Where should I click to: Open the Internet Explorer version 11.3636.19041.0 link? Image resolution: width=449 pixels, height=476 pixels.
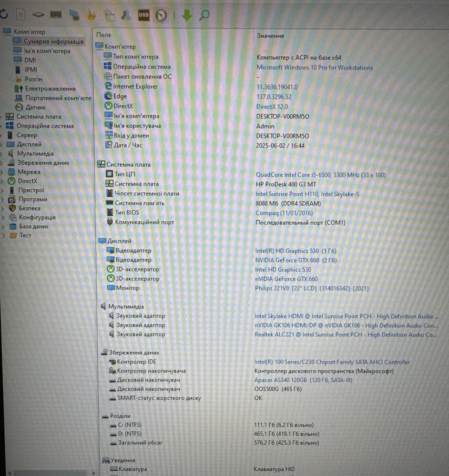tap(277, 87)
